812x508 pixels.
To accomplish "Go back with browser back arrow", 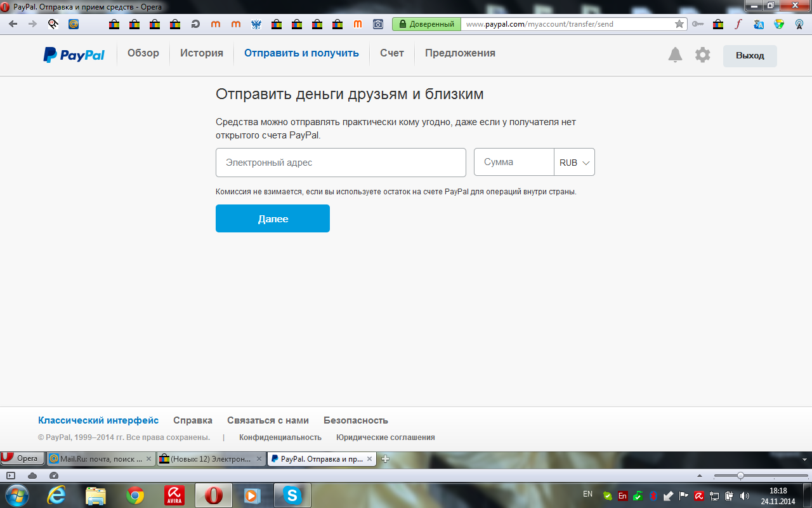I will (13, 24).
